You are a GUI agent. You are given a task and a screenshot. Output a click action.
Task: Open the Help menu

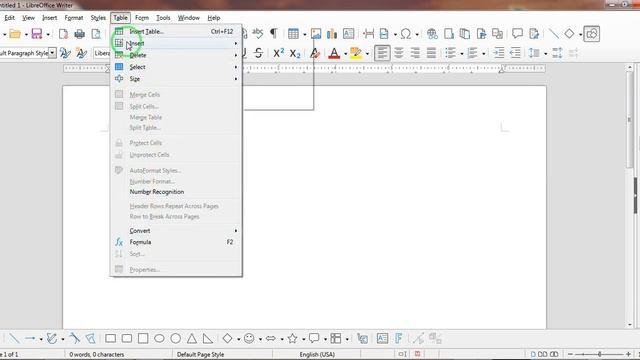tap(213, 18)
